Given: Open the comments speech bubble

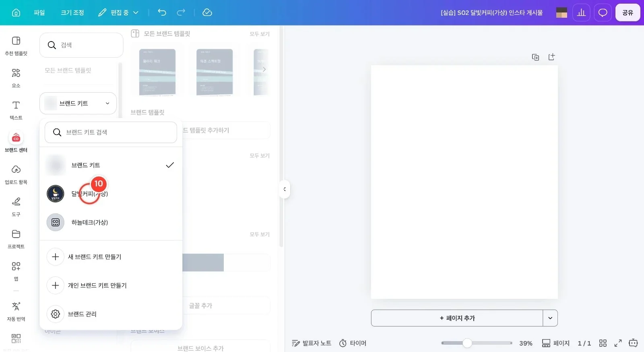Looking at the screenshot, I should [x=603, y=12].
